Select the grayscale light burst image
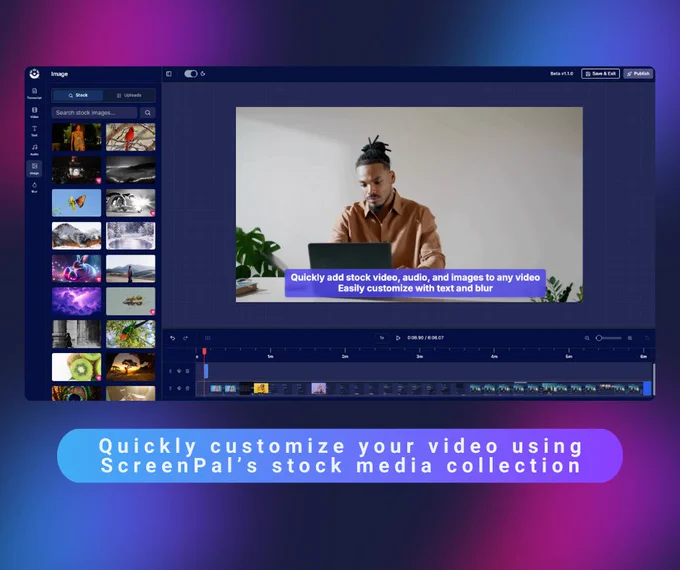This screenshot has height=570, width=680. coord(131,203)
